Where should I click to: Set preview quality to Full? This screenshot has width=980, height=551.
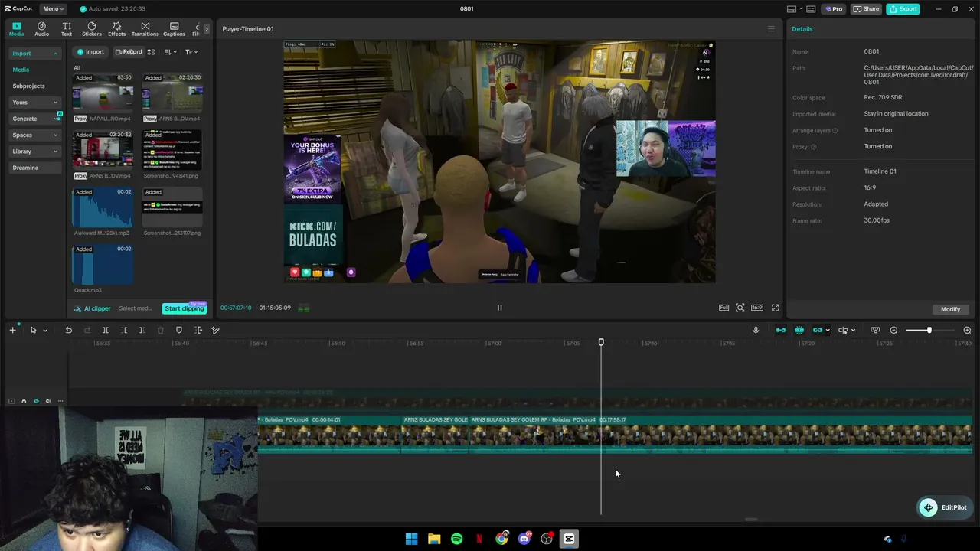(x=724, y=308)
